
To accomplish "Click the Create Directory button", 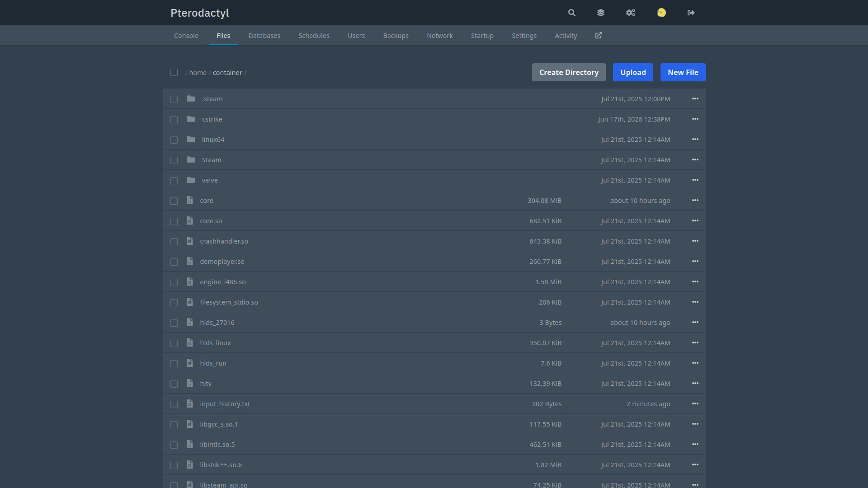I will point(569,72).
